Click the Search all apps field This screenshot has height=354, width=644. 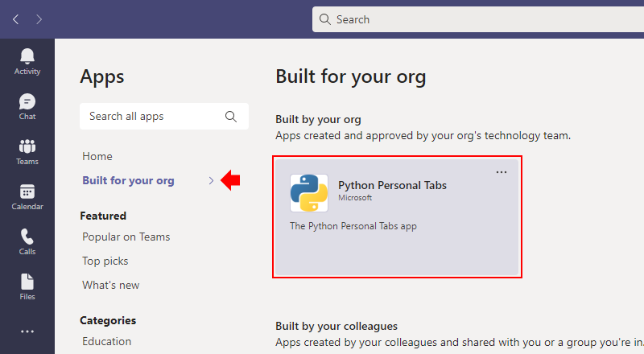tap(164, 116)
